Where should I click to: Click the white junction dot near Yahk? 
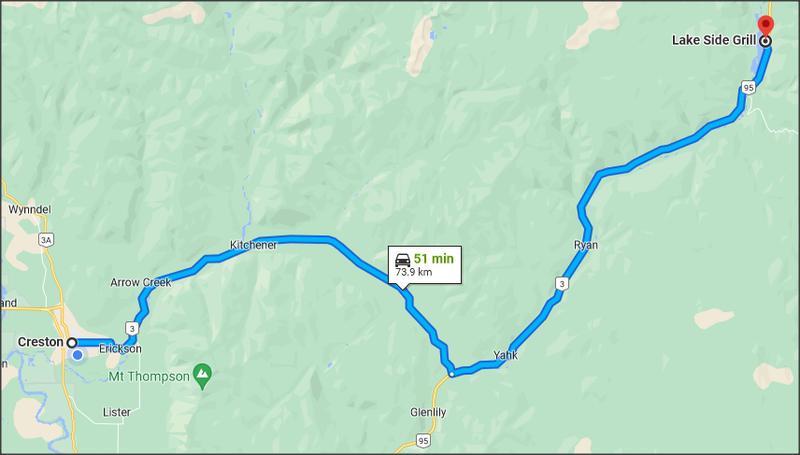coord(452,374)
